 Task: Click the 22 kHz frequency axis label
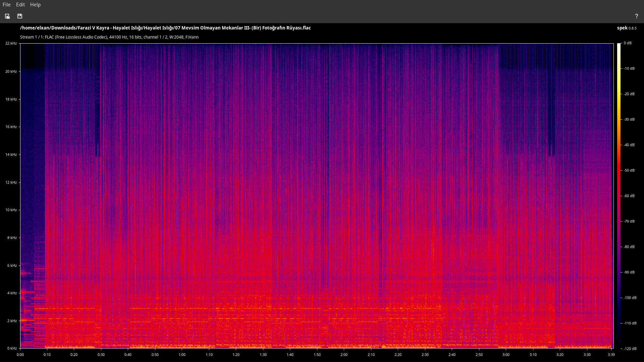click(11, 43)
